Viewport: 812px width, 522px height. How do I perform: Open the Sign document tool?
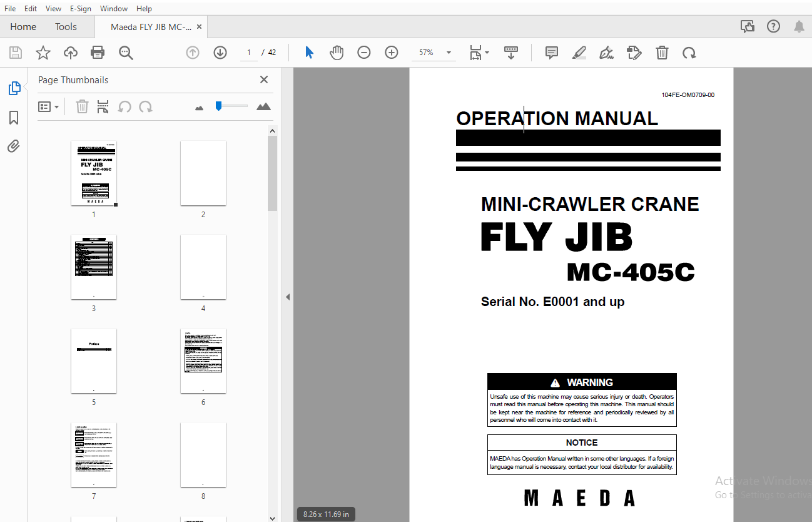coord(606,53)
